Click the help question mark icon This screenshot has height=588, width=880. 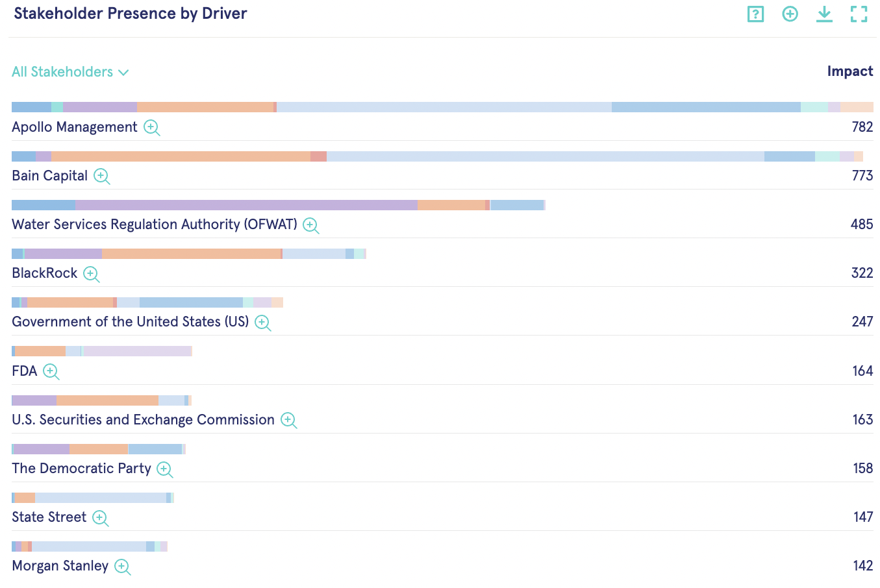(755, 14)
